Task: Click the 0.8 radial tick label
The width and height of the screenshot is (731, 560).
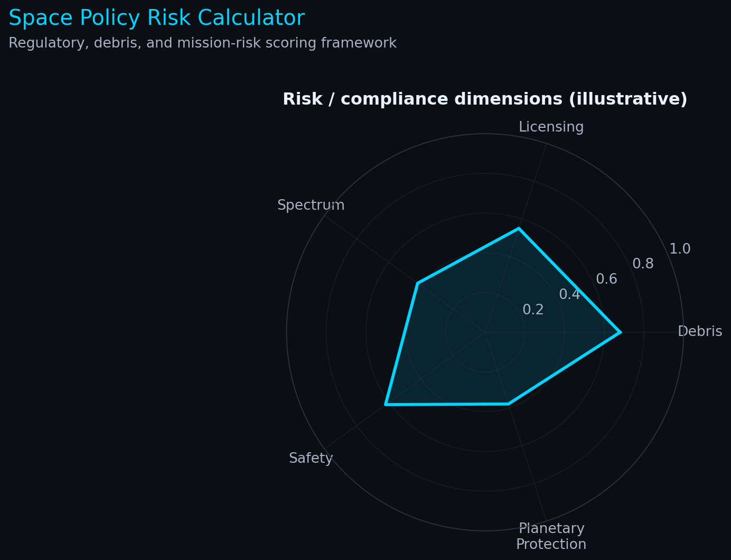Action: pos(643,264)
